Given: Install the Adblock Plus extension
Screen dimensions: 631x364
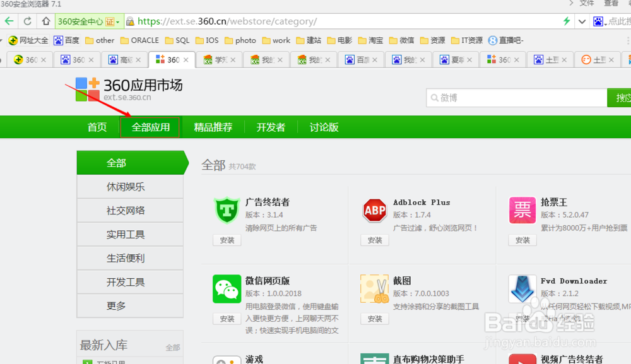Looking at the screenshot, I should [375, 240].
